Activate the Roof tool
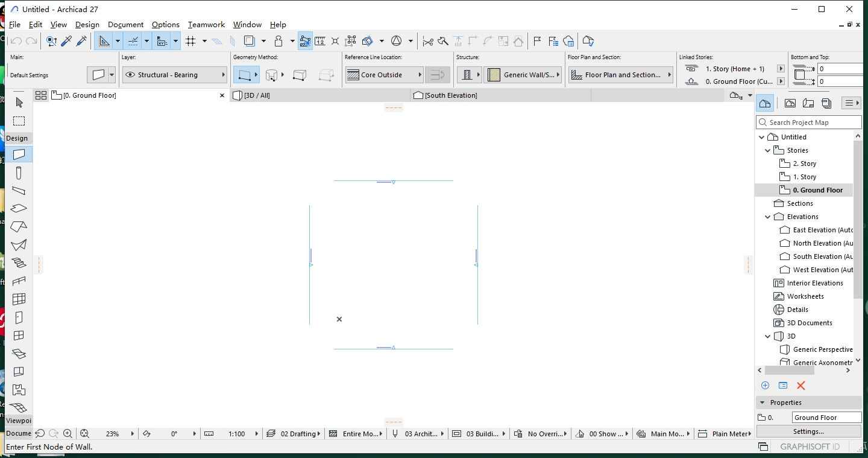 [19, 226]
